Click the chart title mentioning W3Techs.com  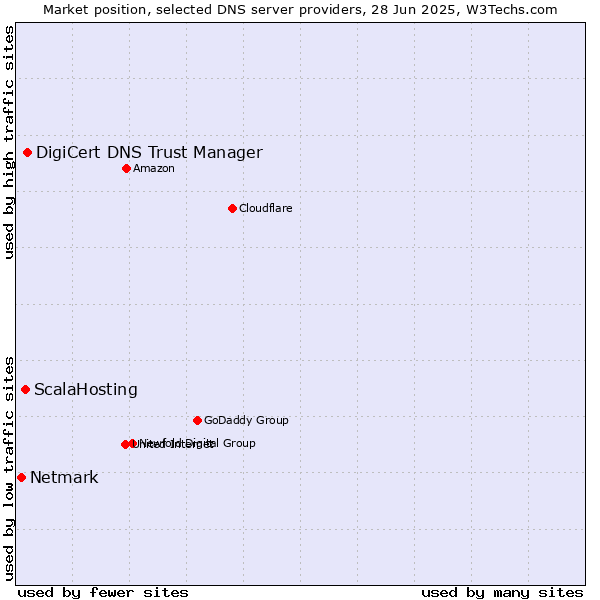300,10
